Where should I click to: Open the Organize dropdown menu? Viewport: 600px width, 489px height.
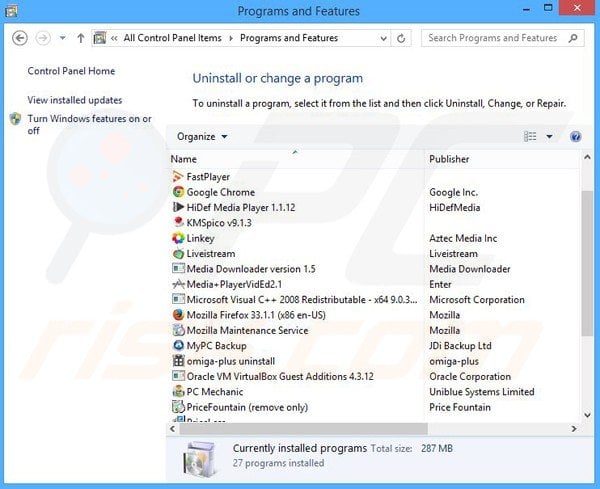[x=202, y=136]
